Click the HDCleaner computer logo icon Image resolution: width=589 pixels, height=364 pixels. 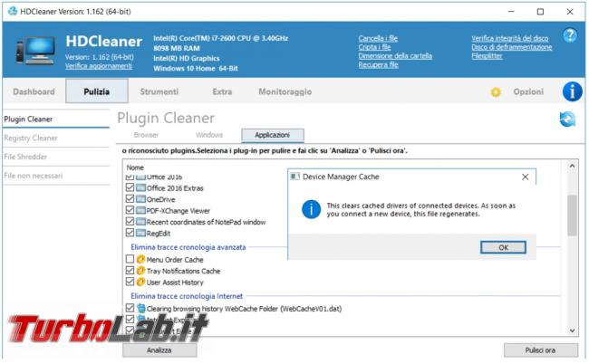(36, 51)
